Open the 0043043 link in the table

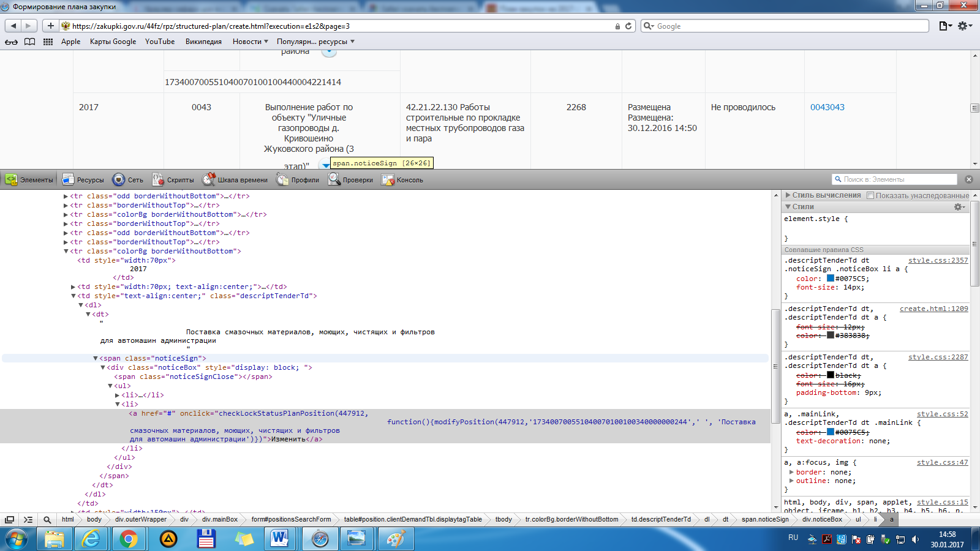click(827, 107)
